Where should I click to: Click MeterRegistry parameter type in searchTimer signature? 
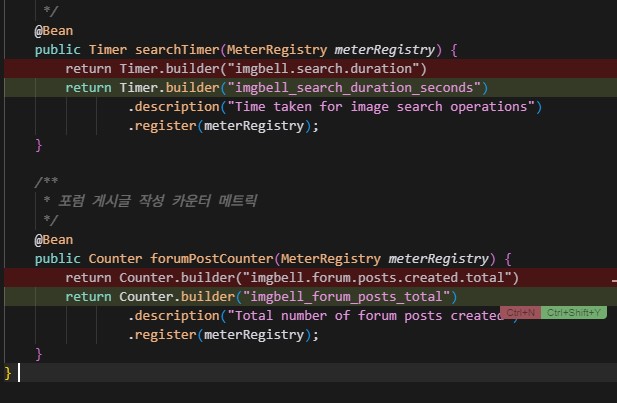(x=285, y=49)
